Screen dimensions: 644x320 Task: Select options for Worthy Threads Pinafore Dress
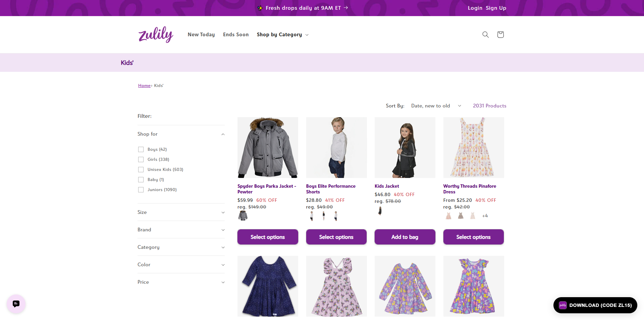tap(473, 237)
